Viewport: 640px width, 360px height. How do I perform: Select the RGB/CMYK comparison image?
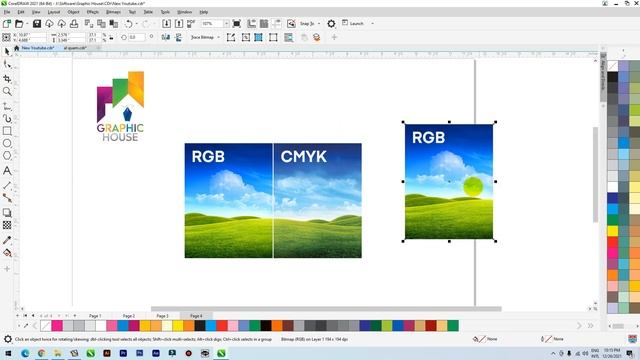pos(273,200)
